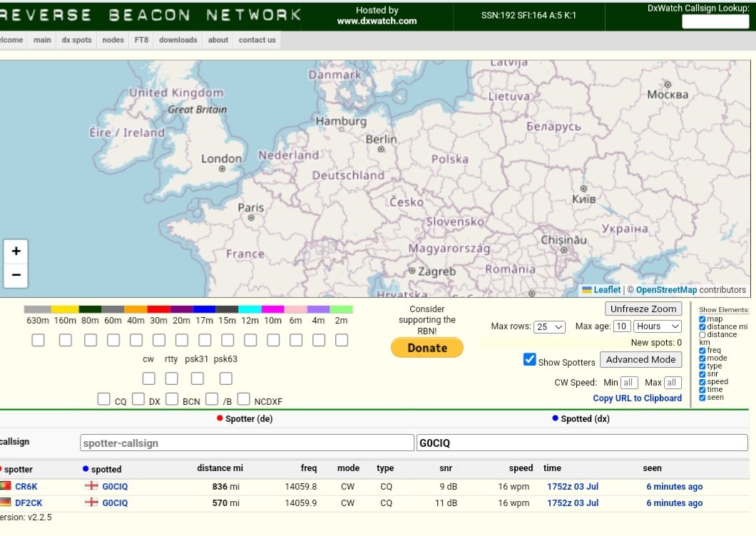Open the Leaflet attribution link
The image size is (756, 536).
point(607,289)
